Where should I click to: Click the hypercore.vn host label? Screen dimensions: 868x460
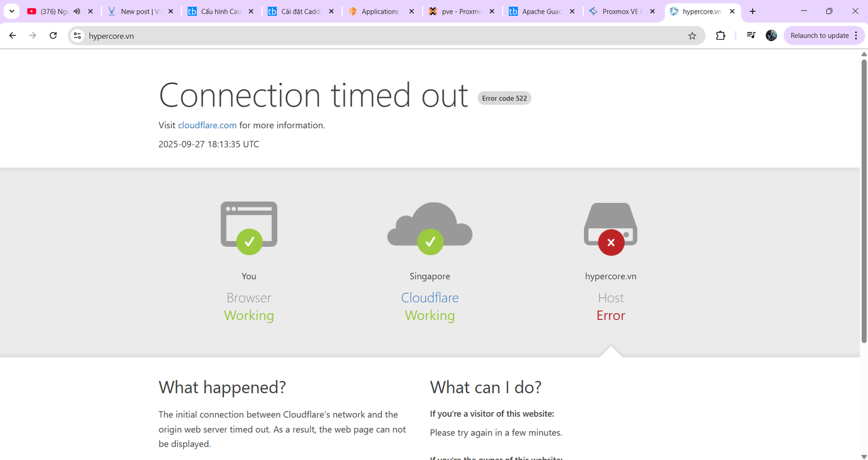(x=611, y=277)
